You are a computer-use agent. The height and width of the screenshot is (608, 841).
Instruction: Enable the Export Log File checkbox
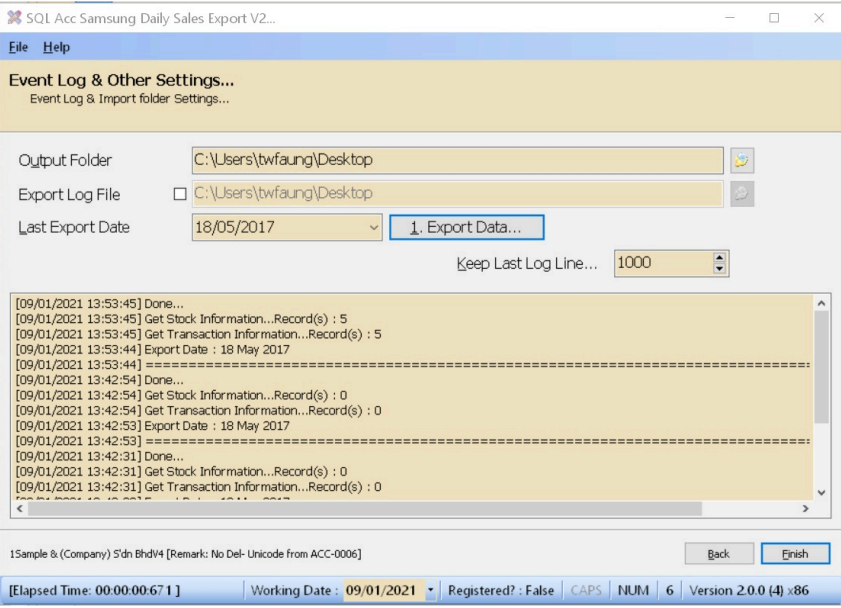tap(180, 194)
